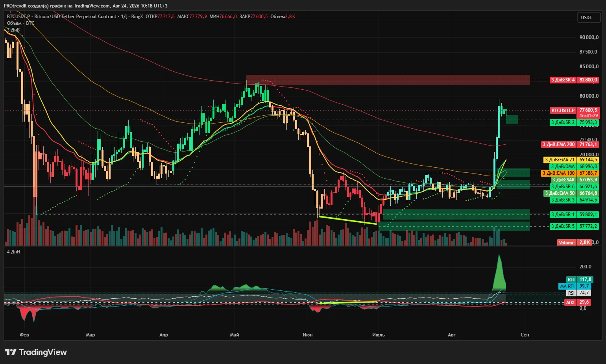Click the Июн label on the time axis
This screenshot has height=364, width=606.
coord(308,335)
